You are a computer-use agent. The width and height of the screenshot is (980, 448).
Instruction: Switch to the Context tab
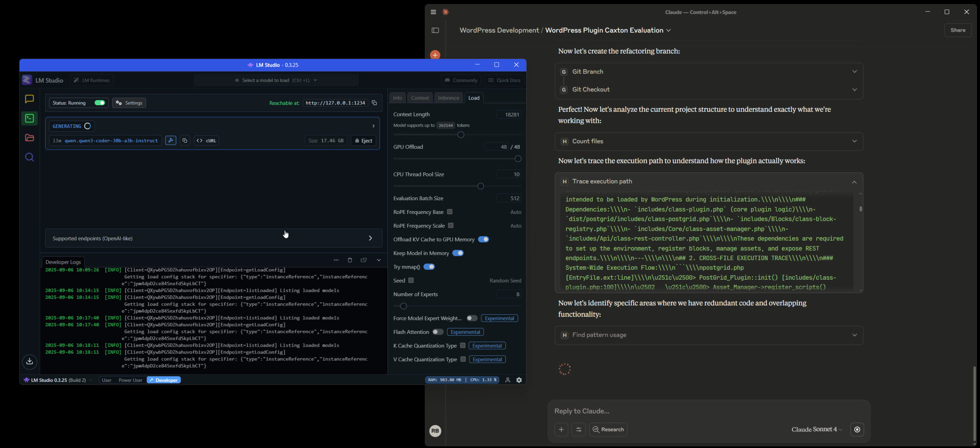(420, 98)
